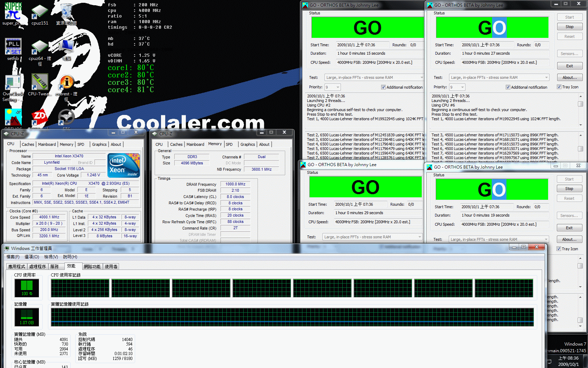Screen dimensions: 588x368
Task: Switch to 應用程式 tab in Task Manager
Action: pos(17,267)
